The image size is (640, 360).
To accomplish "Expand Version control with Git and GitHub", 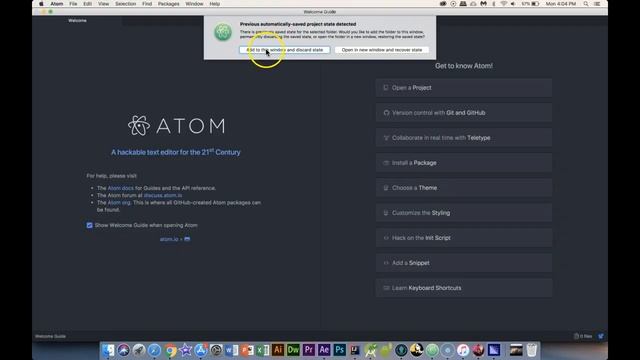I will [464, 113].
